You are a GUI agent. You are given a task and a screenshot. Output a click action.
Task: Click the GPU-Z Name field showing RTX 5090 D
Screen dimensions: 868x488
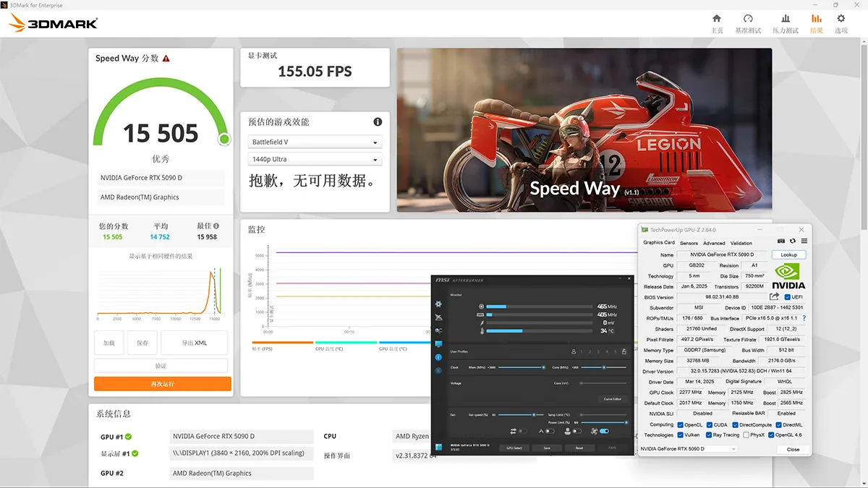tap(722, 254)
